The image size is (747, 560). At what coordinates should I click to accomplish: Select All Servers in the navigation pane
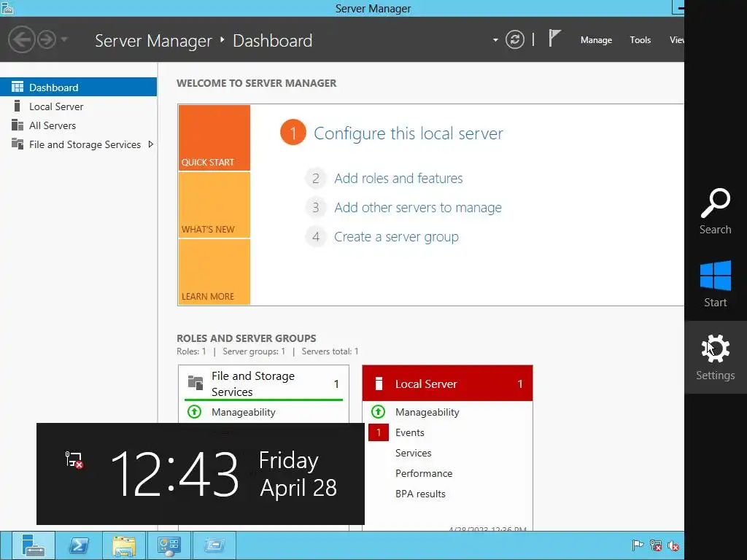click(x=78, y=125)
